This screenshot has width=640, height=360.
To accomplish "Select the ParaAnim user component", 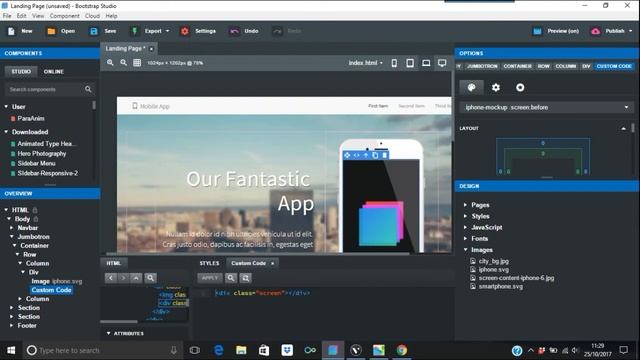I will point(31,118).
